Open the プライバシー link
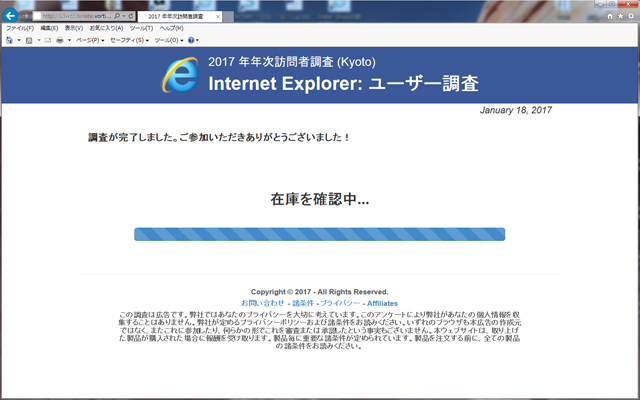The height and width of the screenshot is (400, 640). (x=340, y=303)
